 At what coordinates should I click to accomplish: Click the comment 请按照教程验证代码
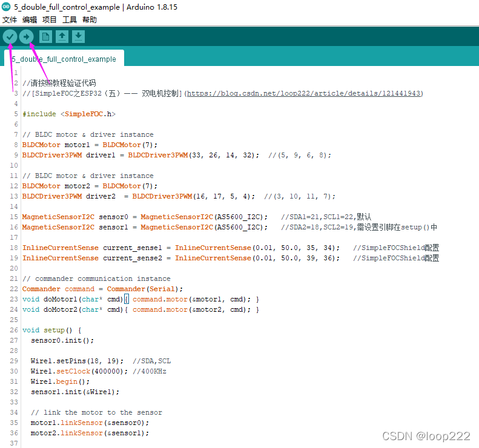tap(59, 83)
